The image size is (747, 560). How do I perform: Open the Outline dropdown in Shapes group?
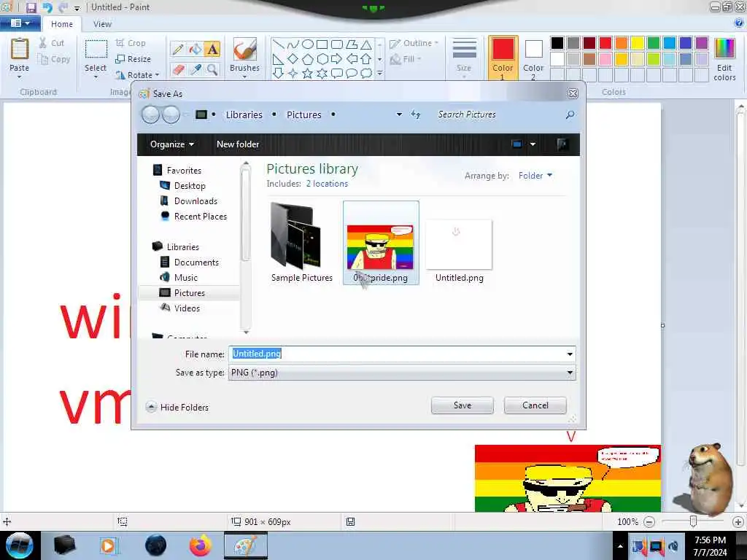pyautogui.click(x=414, y=43)
